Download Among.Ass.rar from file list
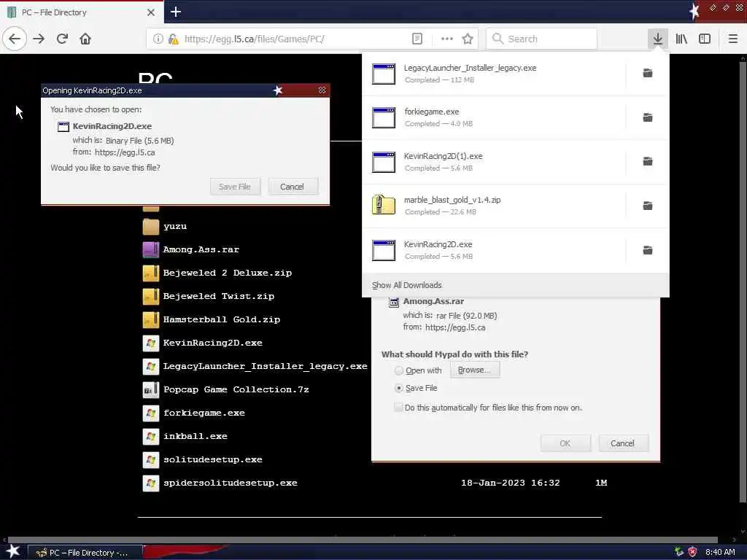The height and width of the screenshot is (560, 747). (201, 249)
